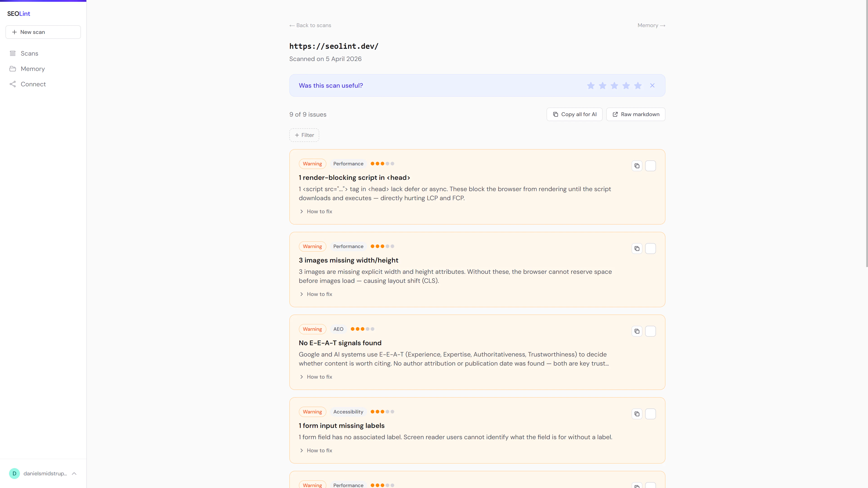Check off the render-blocking script issue
Screen dimensions: 868x488
click(x=650, y=166)
